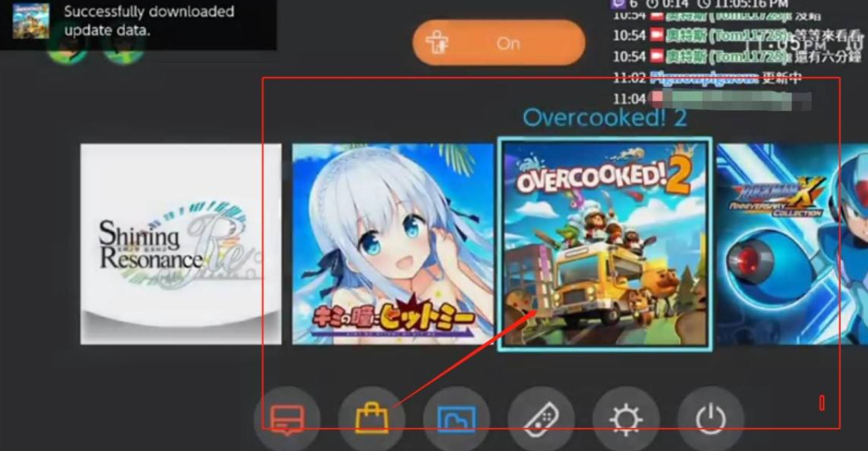Open Nintendo Switch Online news icon
868x451 pixels.
point(288,419)
